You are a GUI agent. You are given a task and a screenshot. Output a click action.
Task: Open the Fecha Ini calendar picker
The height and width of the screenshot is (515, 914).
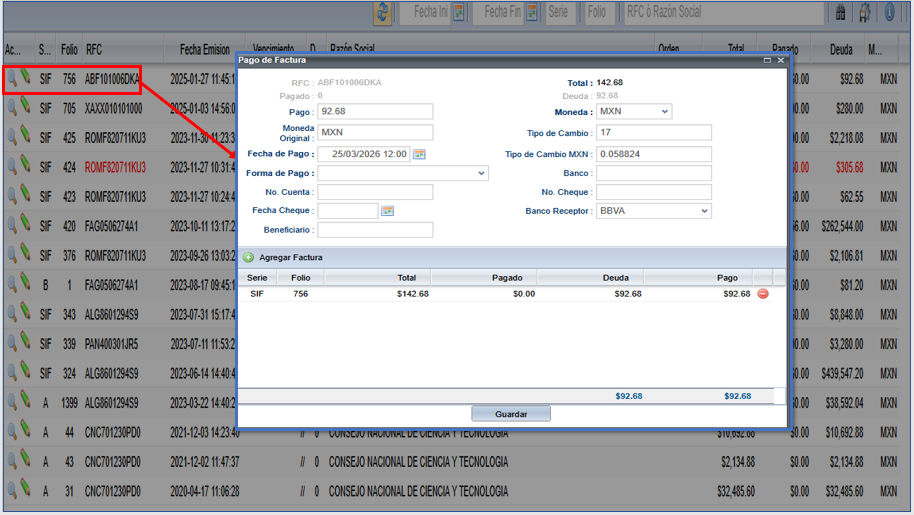[459, 12]
